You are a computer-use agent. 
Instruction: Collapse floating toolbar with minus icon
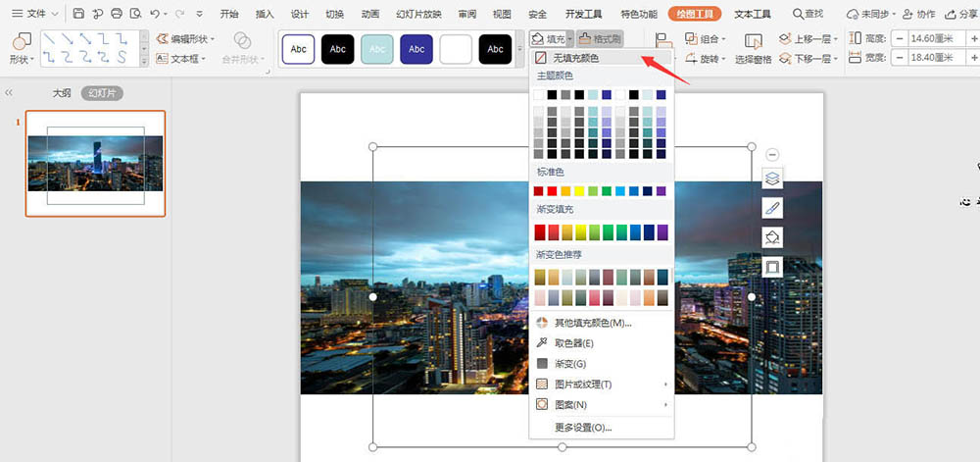point(772,155)
